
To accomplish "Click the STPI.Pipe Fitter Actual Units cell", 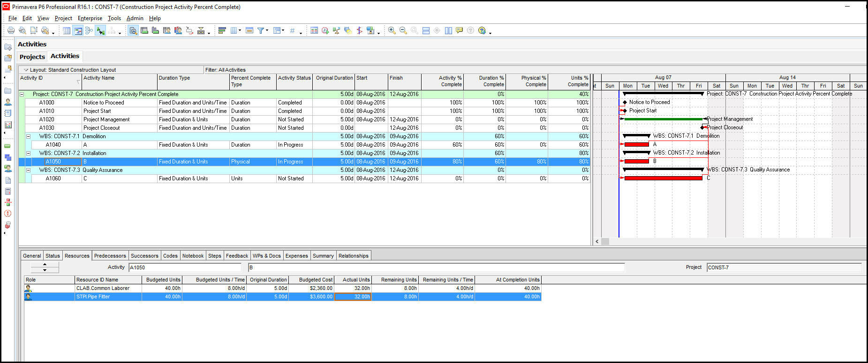I will (353, 296).
